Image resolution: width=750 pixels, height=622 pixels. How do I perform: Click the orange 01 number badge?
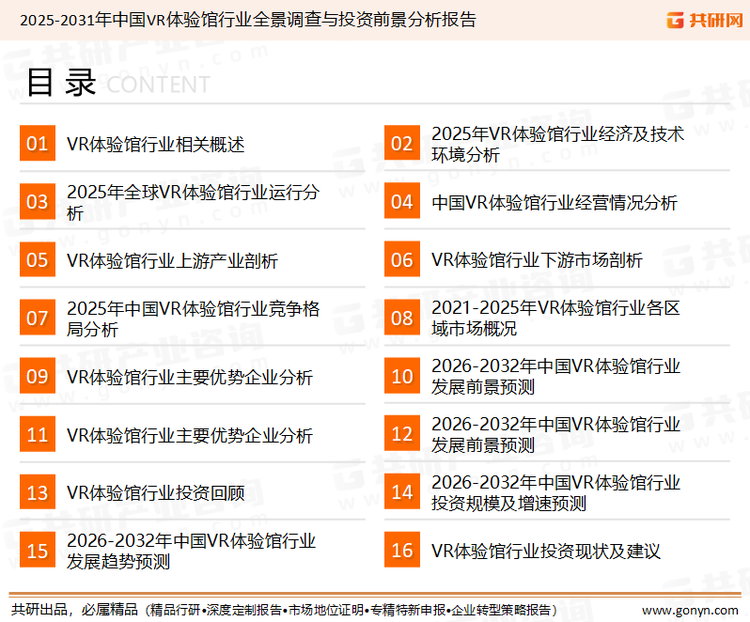tap(37, 143)
